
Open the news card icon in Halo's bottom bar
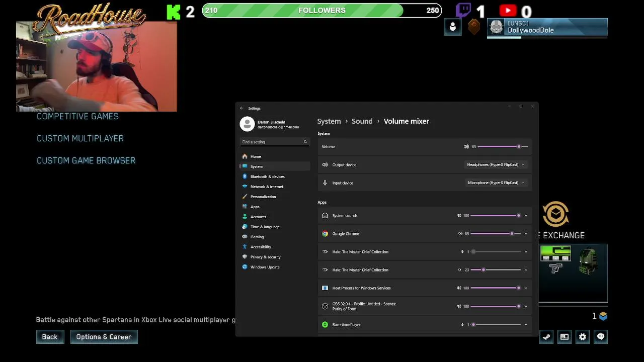564,337
